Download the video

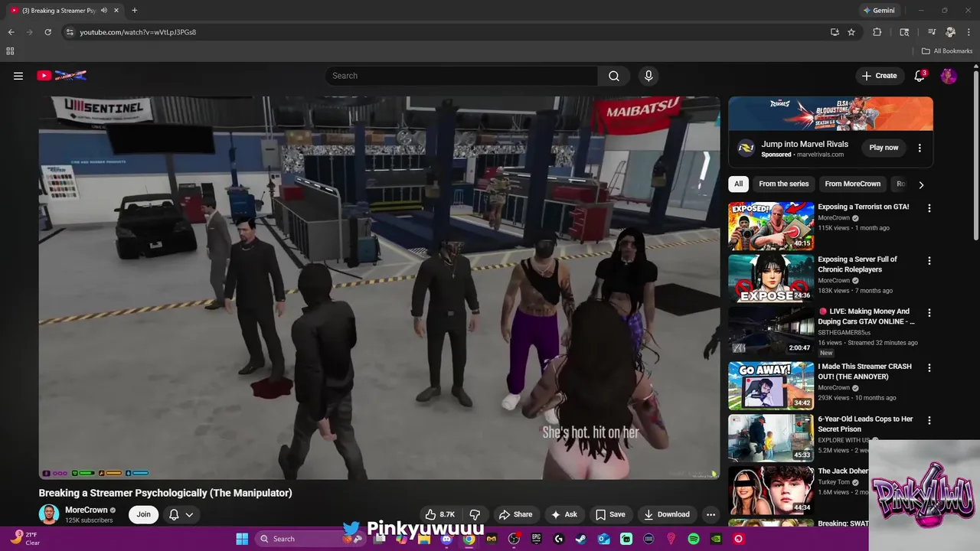pyautogui.click(x=667, y=514)
